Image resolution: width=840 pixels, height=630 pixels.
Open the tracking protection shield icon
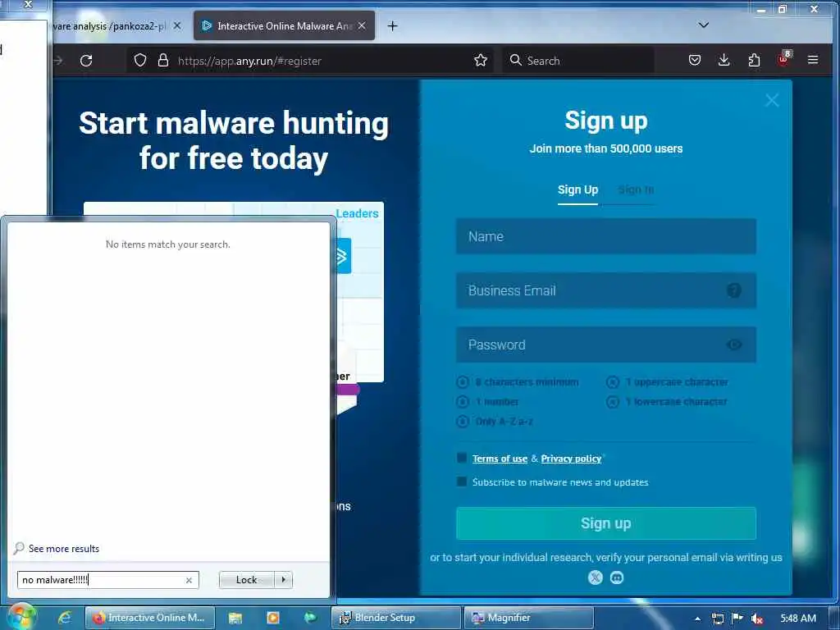coord(139,60)
